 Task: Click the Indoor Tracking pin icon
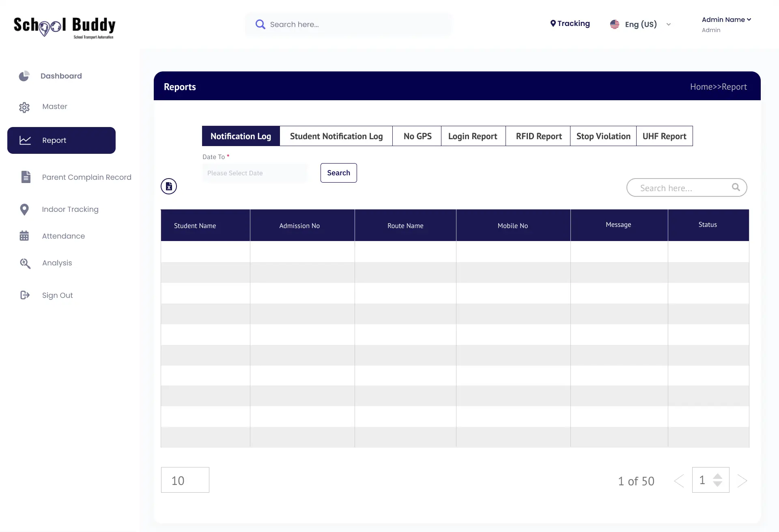coord(24,209)
